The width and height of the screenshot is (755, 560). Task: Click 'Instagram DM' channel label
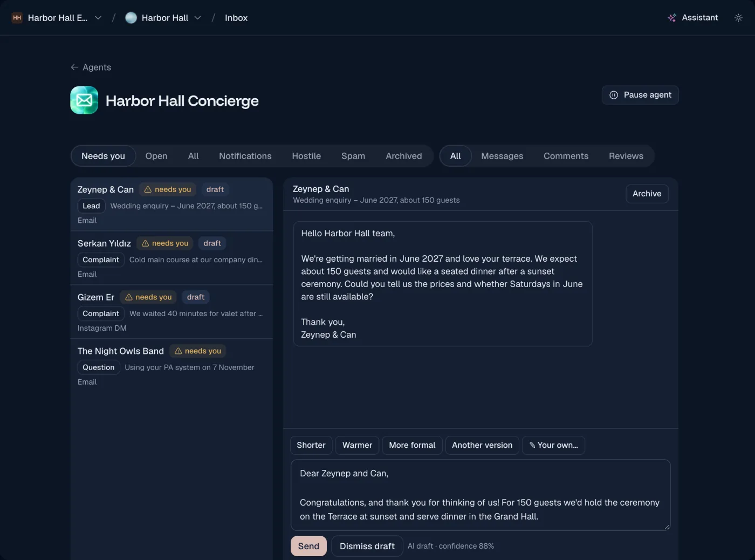pos(102,328)
